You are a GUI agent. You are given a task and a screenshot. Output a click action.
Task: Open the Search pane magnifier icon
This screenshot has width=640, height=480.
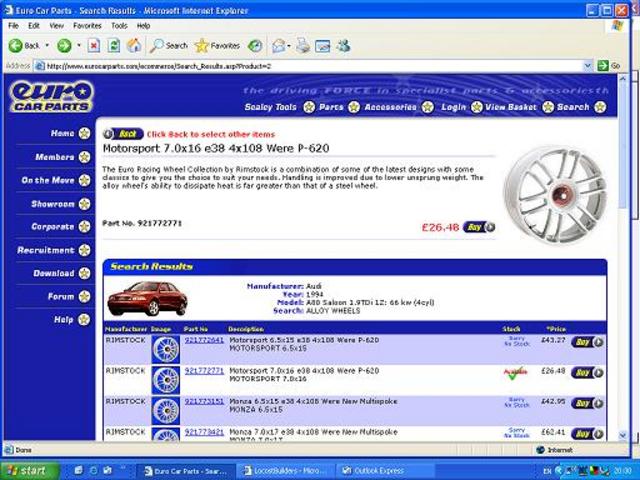pyautogui.click(x=169, y=46)
